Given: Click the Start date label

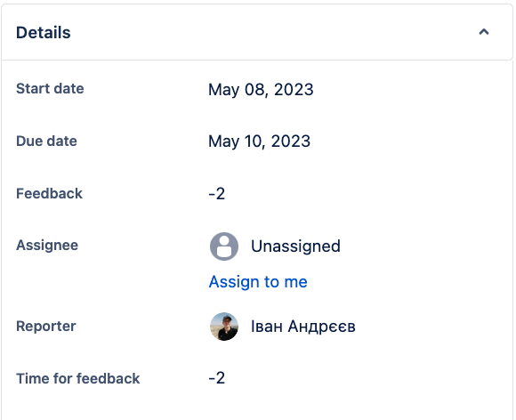Looking at the screenshot, I should pyautogui.click(x=50, y=89).
